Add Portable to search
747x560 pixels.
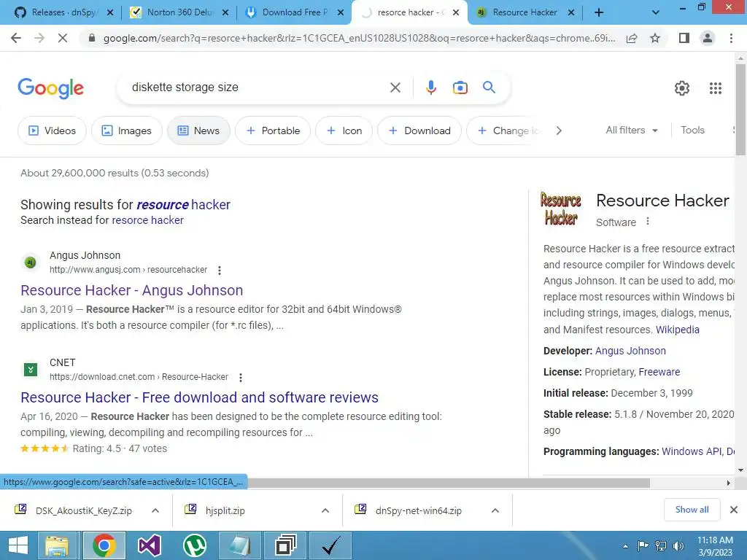(x=273, y=131)
